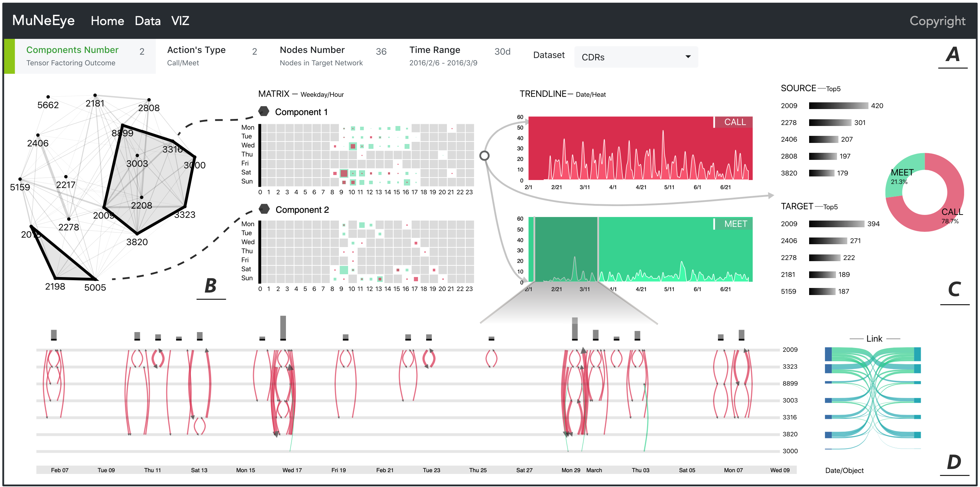Click node 3003 inside the highlighted polygon
Image resolution: width=980 pixels, height=487 pixels.
click(137, 156)
